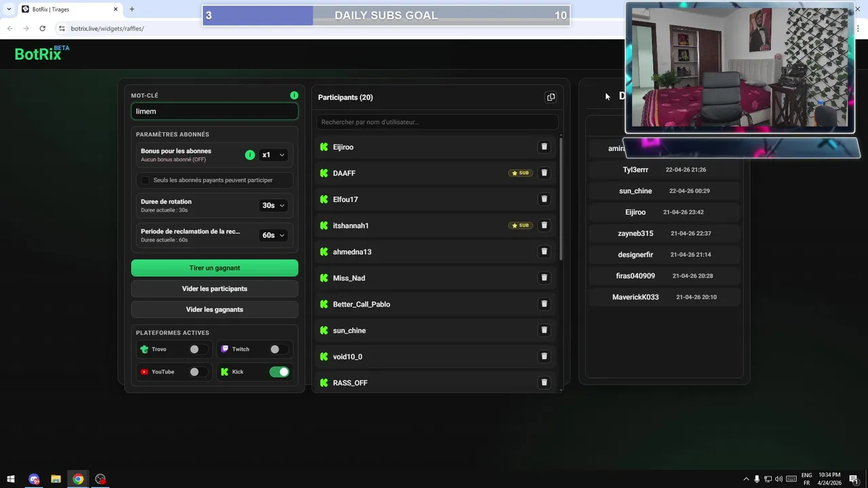Screen dimensions: 868x488
Task: Focus the MOT-CLÉ keyword field containing 'limem'
Action: 214,111
